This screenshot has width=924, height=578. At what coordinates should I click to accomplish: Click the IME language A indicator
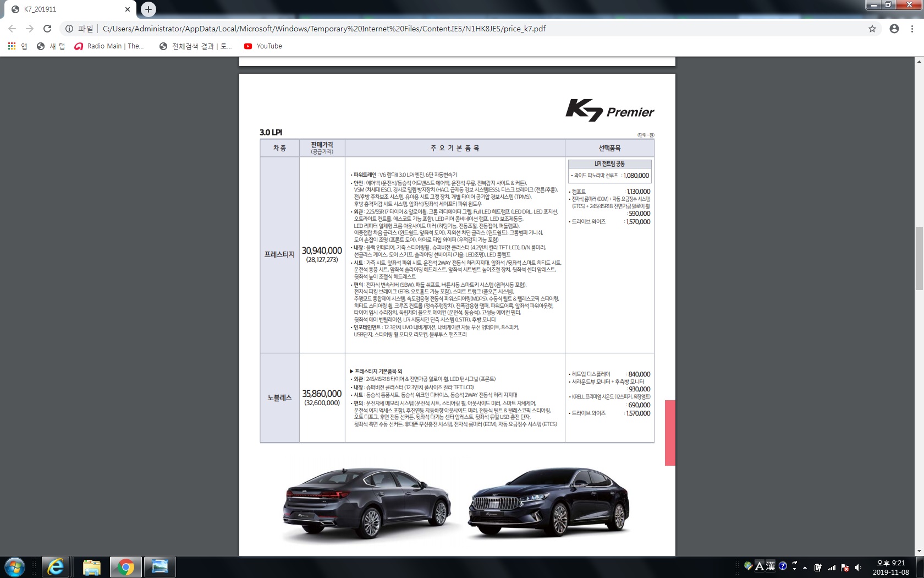[760, 566]
